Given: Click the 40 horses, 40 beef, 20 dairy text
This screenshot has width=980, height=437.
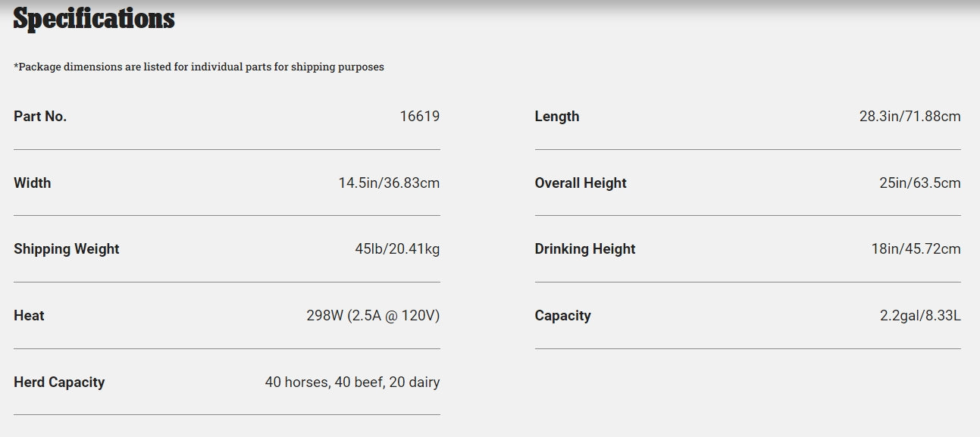Looking at the screenshot, I should coord(352,382).
